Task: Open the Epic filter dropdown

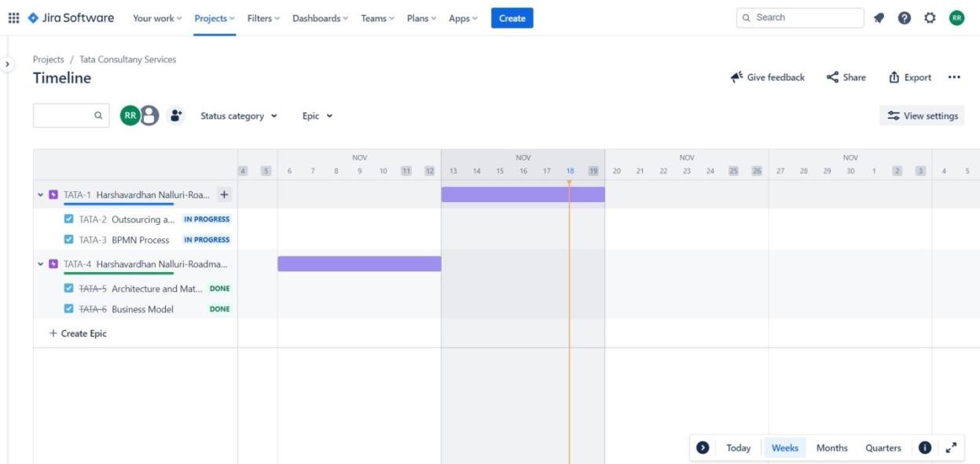Action: pos(317,115)
